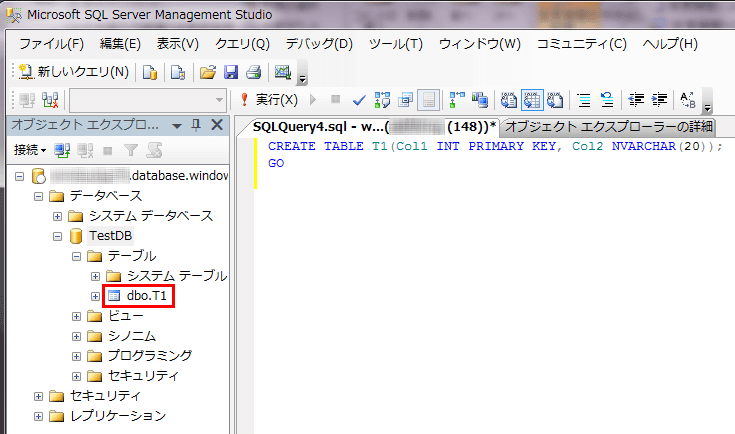
Task: Parse the query with the blue checkmark
Action: 359,100
